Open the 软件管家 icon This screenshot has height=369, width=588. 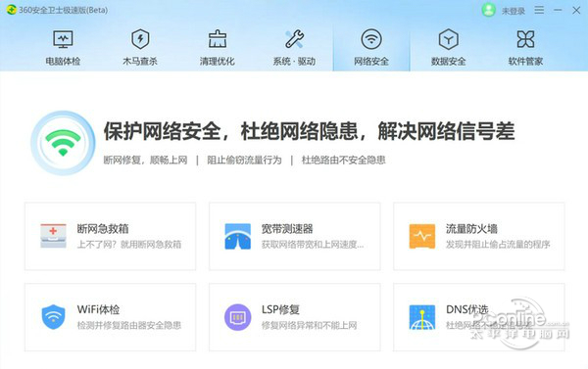tap(525, 39)
